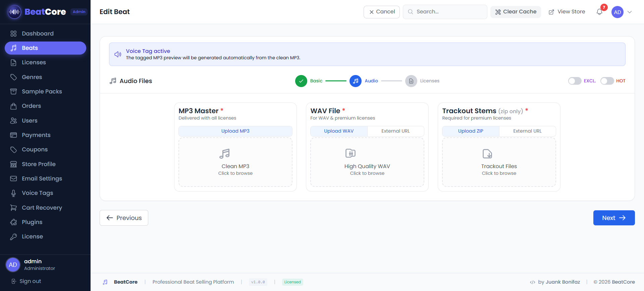Screen dimensions: 644x291
Task: Click the green Basic step checkmark icon
Action: (x=301, y=81)
